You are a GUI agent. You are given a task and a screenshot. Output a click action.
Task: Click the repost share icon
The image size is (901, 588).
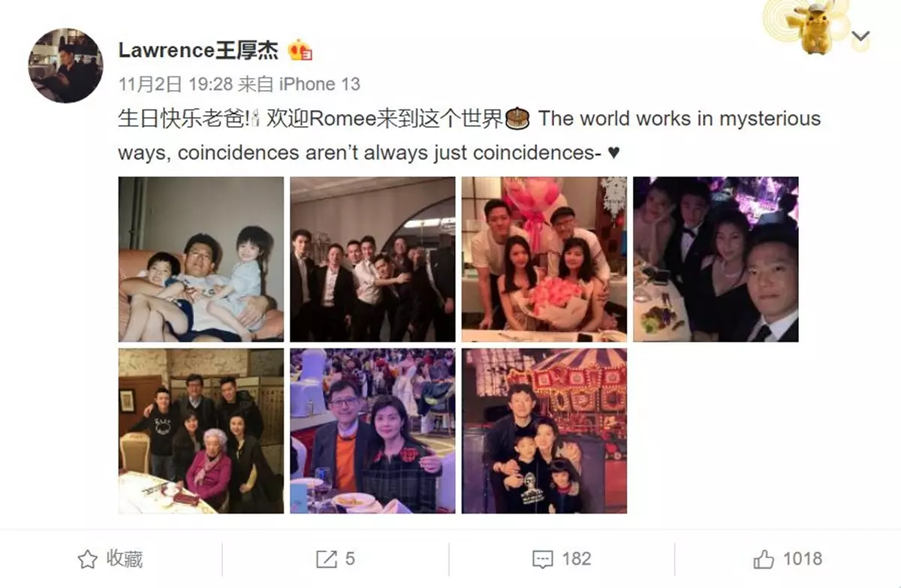[327, 559]
